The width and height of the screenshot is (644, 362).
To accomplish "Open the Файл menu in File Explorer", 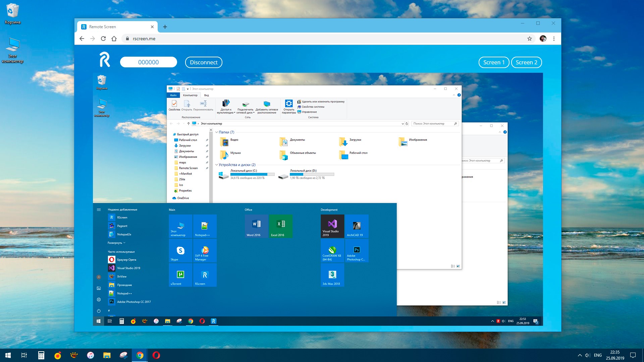I will tap(173, 95).
